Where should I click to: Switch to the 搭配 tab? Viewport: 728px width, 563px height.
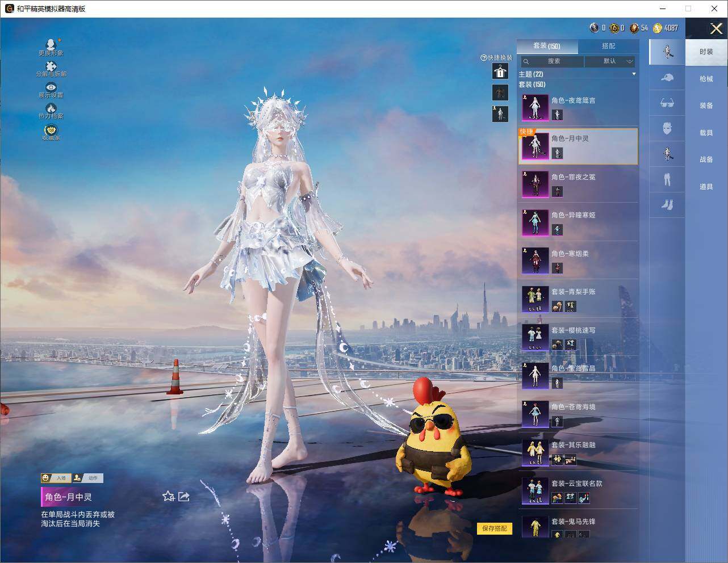click(x=608, y=46)
